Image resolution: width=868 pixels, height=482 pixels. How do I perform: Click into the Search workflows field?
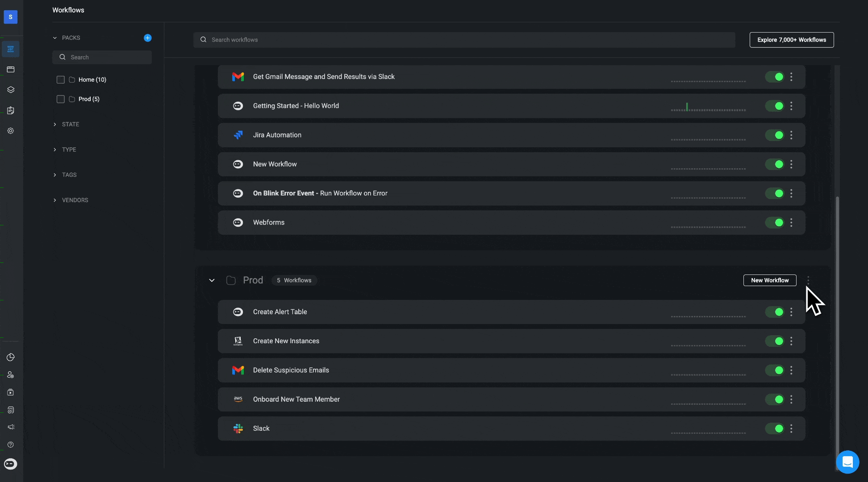click(464, 40)
